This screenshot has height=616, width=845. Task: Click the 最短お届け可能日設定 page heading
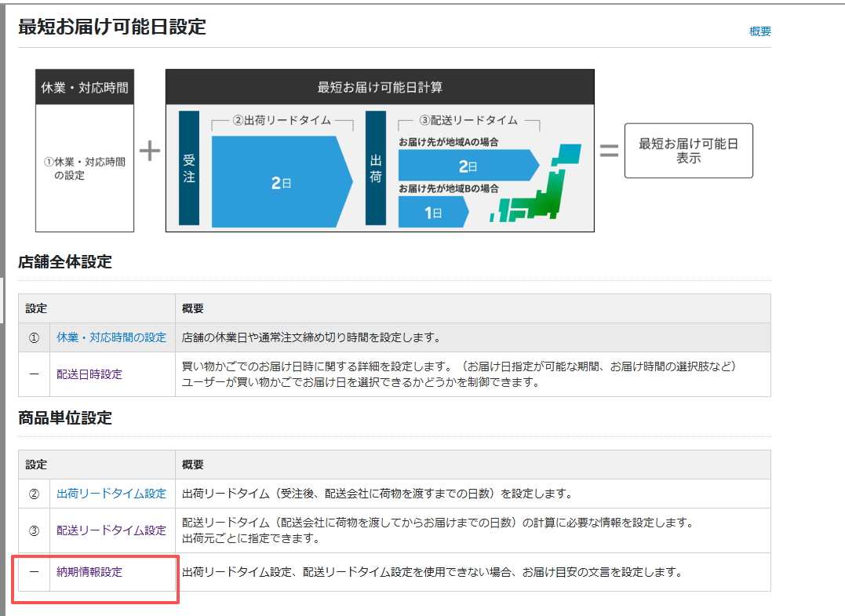[x=112, y=27]
